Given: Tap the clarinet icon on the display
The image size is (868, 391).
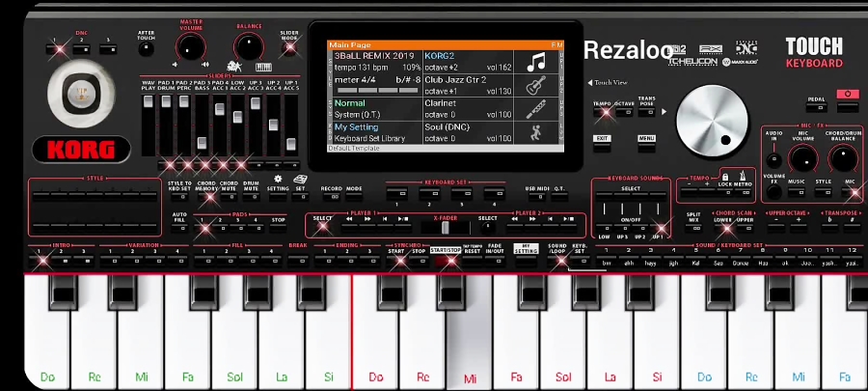Looking at the screenshot, I should pyautogui.click(x=536, y=110).
